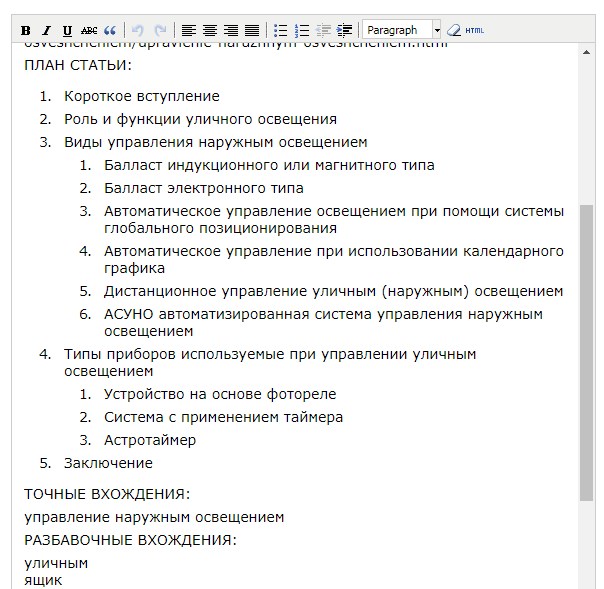Decrease indent (outdent)

[x=323, y=30]
